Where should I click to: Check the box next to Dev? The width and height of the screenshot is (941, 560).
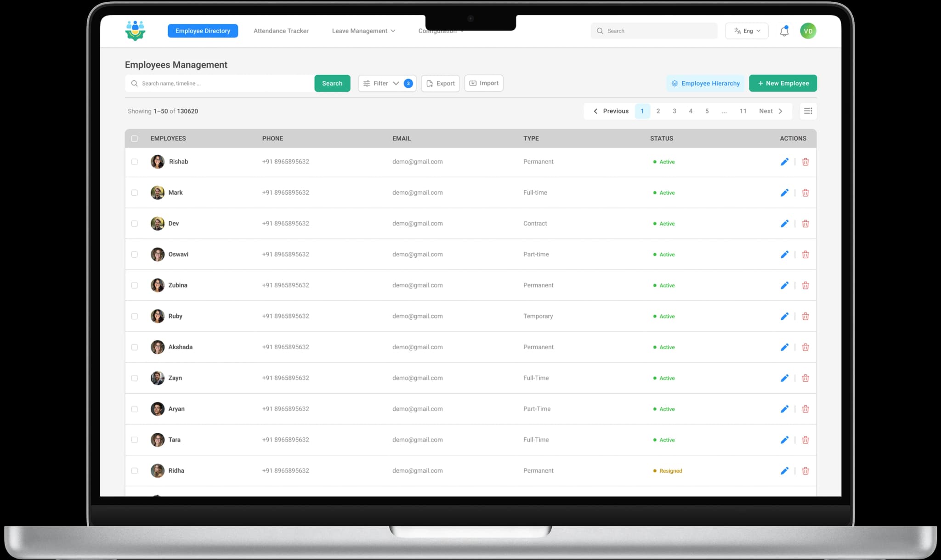click(134, 223)
